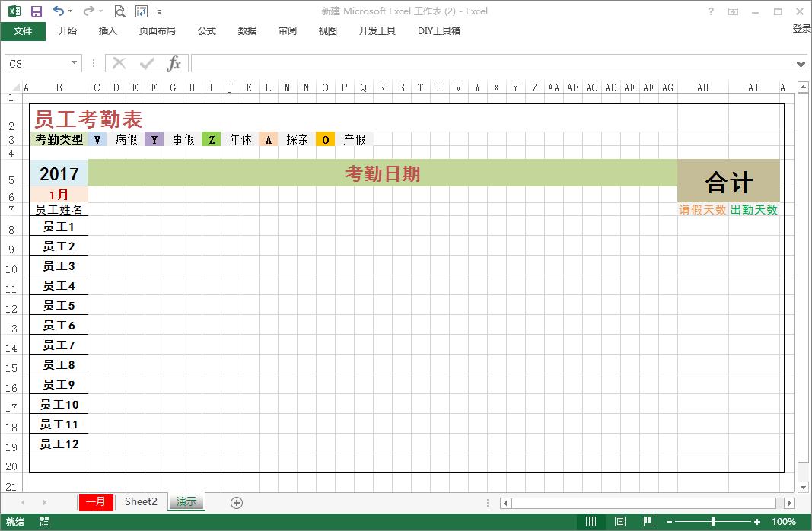This screenshot has width=812, height=531.
Task: Select Page Layout view icon in status bar
Action: 619,521
